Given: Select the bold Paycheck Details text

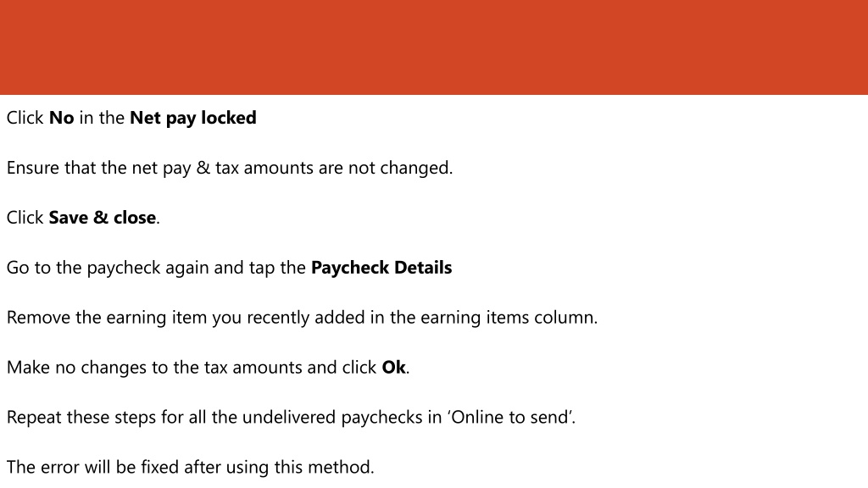Looking at the screenshot, I should pyautogui.click(x=381, y=268).
